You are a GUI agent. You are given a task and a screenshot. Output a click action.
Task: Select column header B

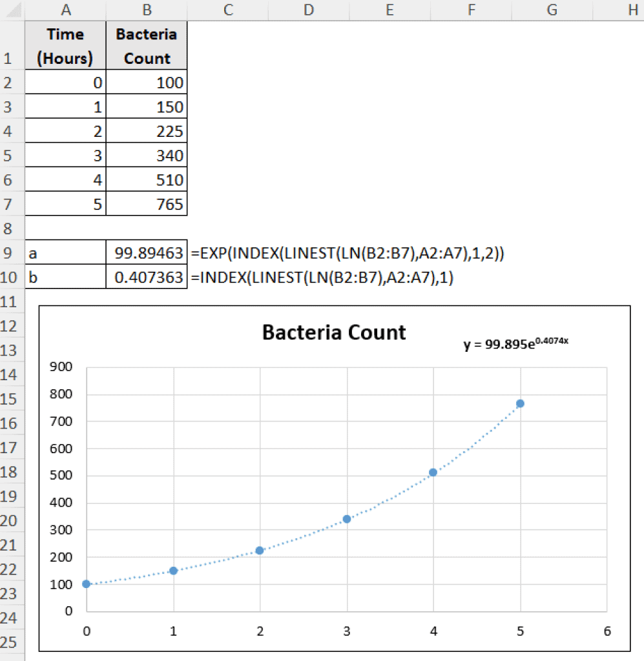tap(146, 10)
